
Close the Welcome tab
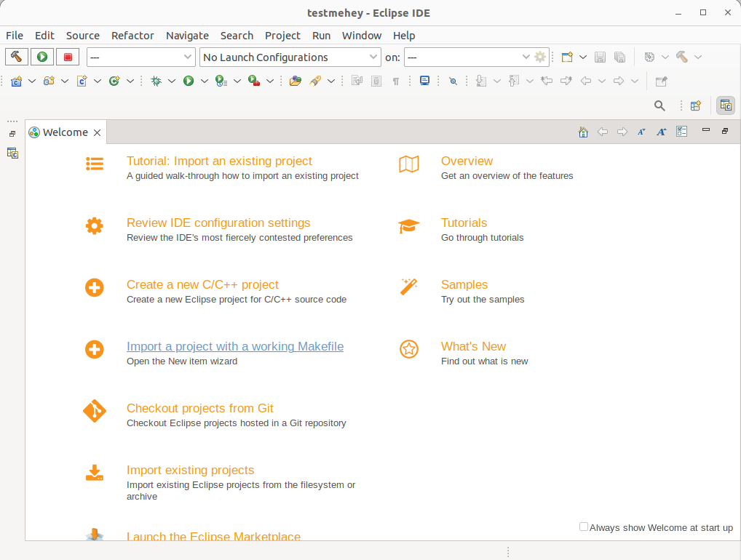click(x=98, y=132)
